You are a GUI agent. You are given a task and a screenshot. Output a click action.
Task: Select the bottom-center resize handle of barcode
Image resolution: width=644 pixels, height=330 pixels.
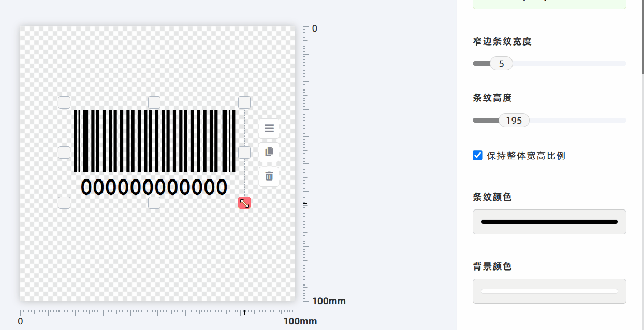click(154, 203)
